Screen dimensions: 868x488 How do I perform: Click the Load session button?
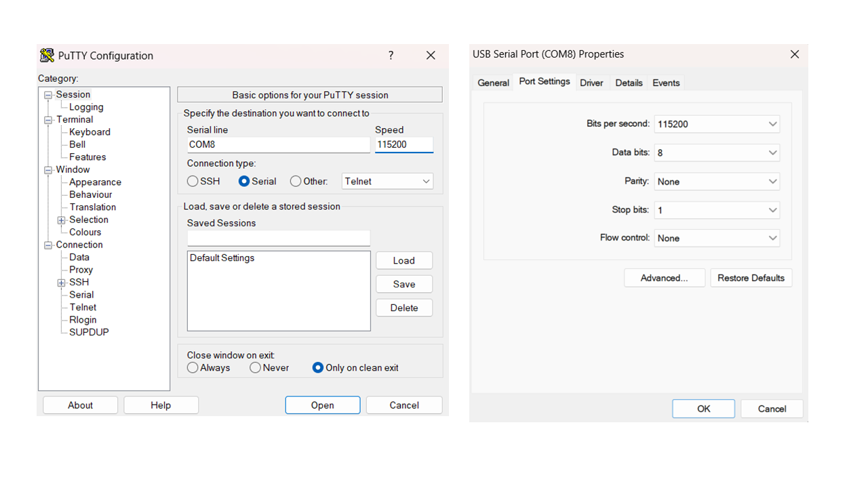404,260
